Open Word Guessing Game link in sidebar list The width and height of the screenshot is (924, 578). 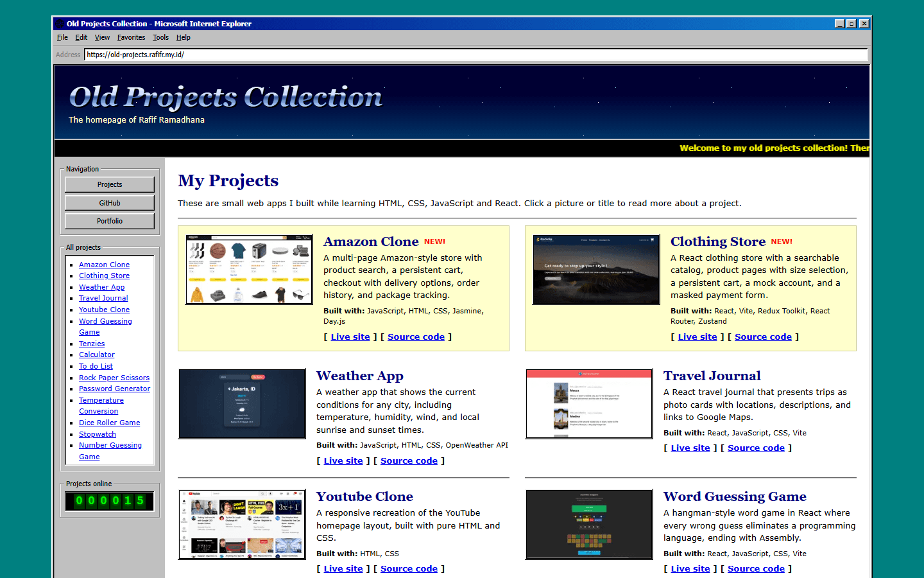tap(105, 326)
